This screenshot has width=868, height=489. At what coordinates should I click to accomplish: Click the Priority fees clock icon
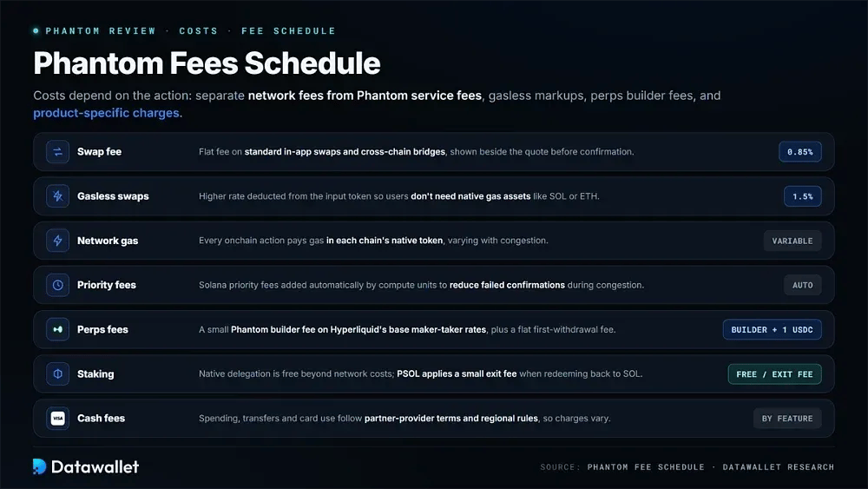[x=57, y=285]
